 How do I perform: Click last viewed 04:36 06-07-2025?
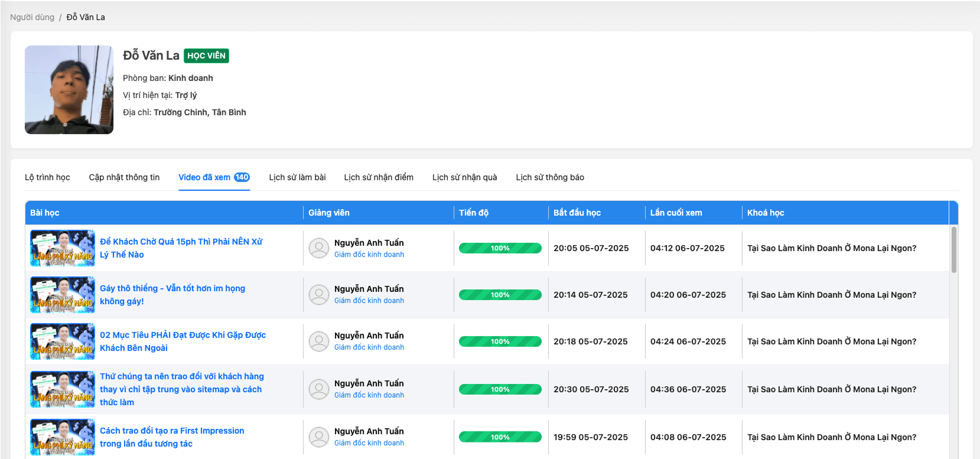(688, 389)
